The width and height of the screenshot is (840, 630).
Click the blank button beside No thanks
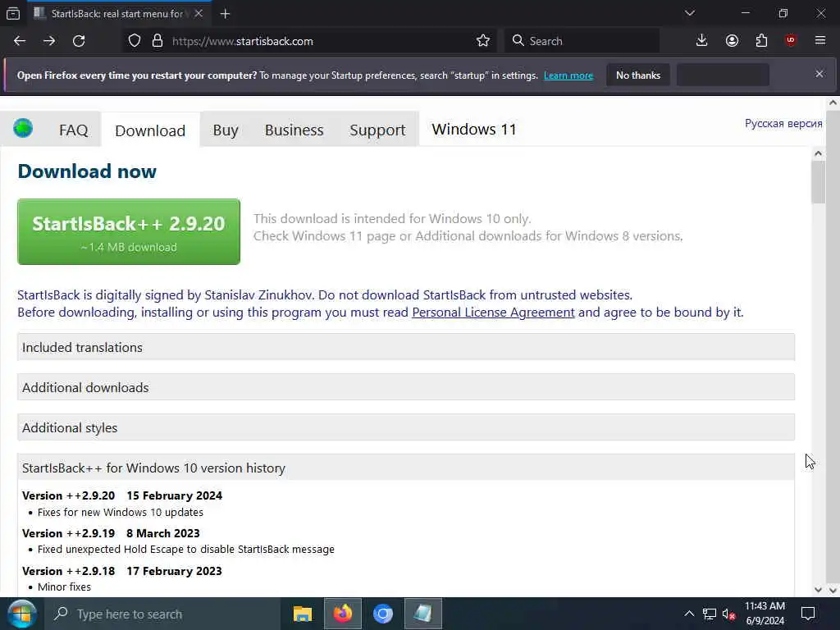(723, 75)
